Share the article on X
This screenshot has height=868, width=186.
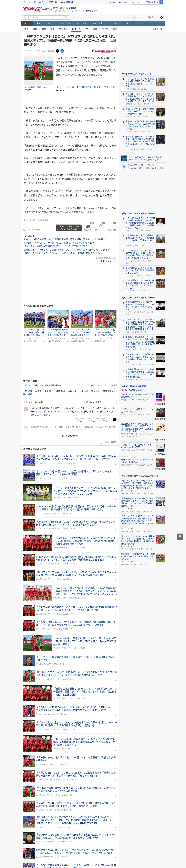(x=57, y=51)
